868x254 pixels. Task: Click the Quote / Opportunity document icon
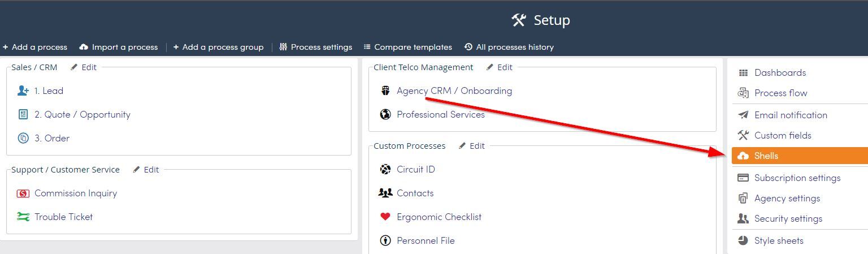pos(23,114)
